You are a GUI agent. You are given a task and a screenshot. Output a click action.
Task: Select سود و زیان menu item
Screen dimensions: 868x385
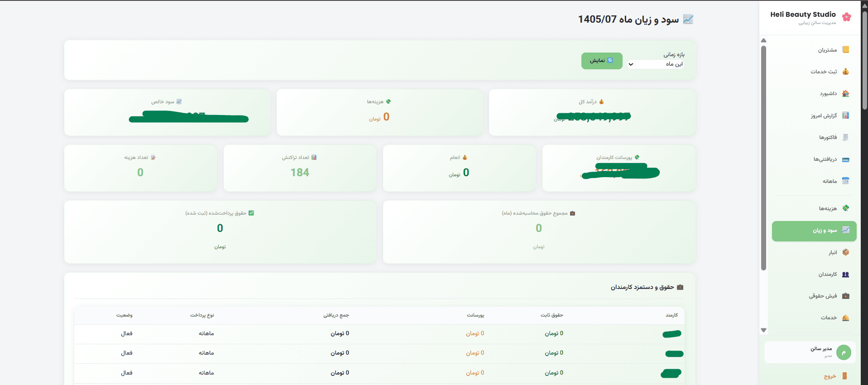(814, 231)
